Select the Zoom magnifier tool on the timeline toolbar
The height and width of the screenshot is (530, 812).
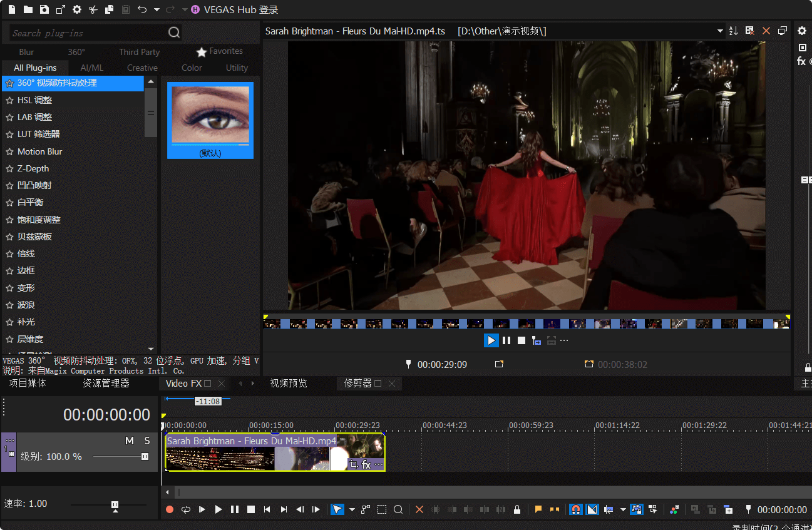pyautogui.click(x=398, y=509)
